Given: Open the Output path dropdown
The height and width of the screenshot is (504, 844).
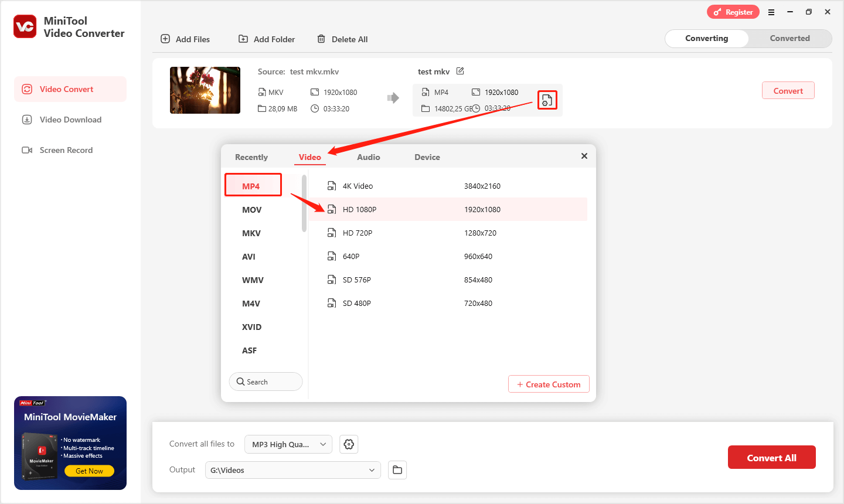Looking at the screenshot, I should tap(293, 470).
